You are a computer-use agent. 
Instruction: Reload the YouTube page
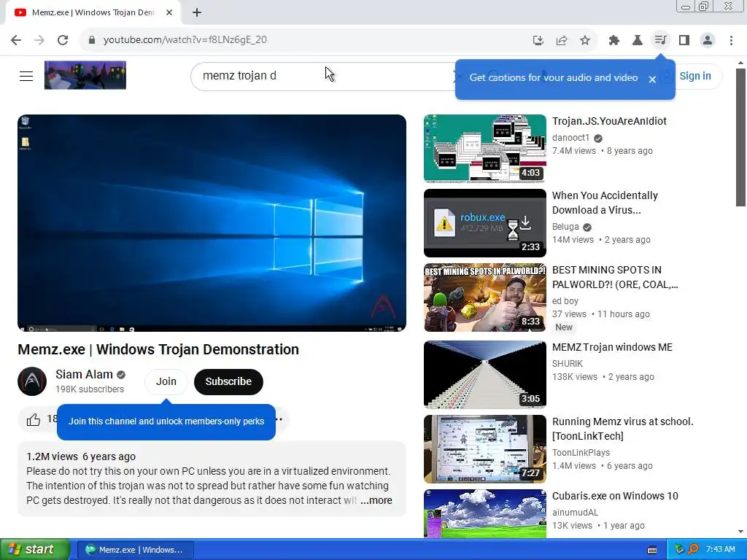(63, 40)
